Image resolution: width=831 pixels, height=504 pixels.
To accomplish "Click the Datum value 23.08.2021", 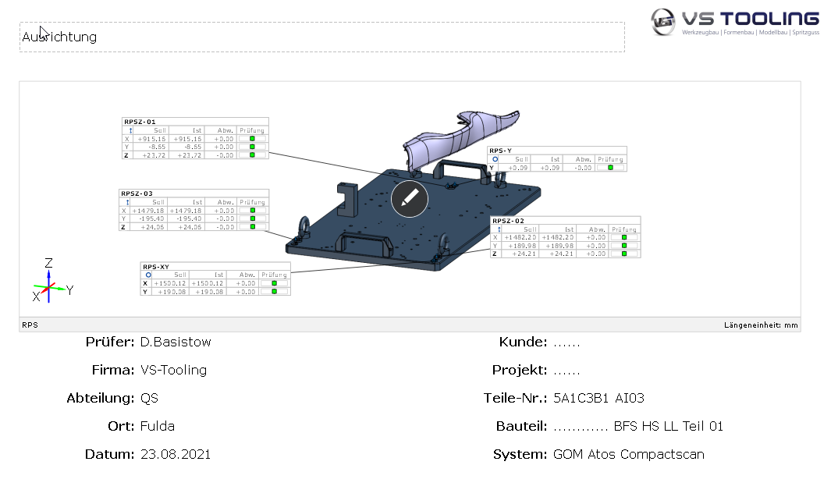I will [x=176, y=454].
